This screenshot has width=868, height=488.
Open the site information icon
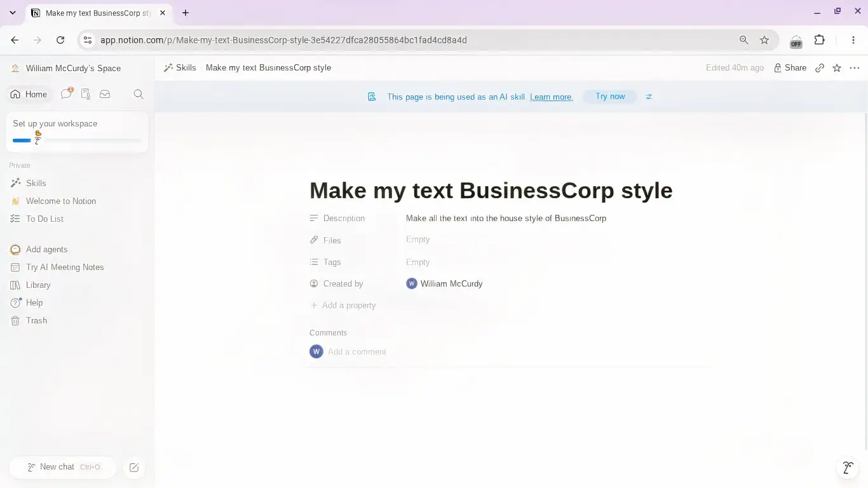(x=88, y=40)
